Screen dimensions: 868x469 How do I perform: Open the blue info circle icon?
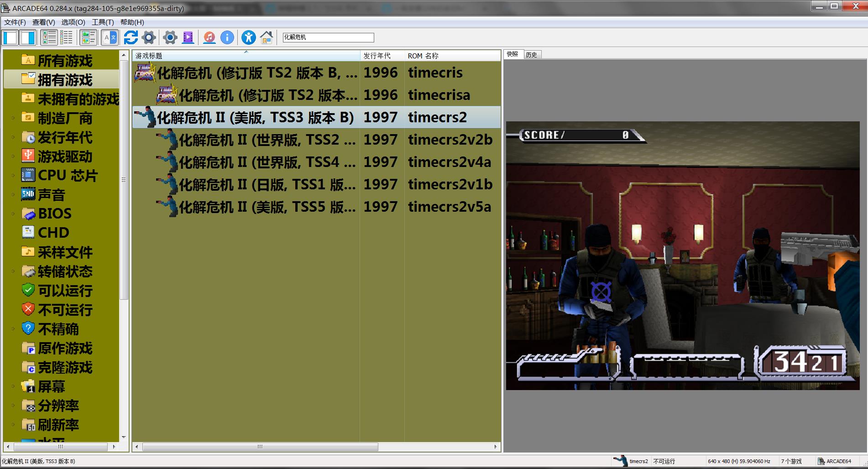227,37
